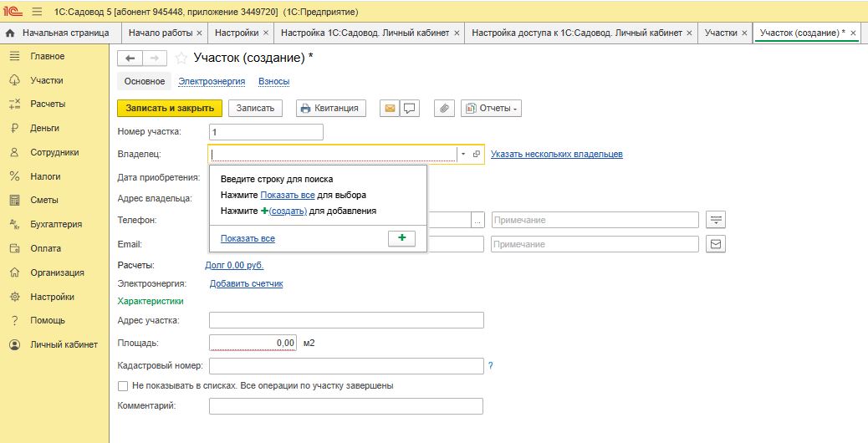Toggle the Не показывать в списках checkbox
The height and width of the screenshot is (443, 868).
[x=123, y=386]
